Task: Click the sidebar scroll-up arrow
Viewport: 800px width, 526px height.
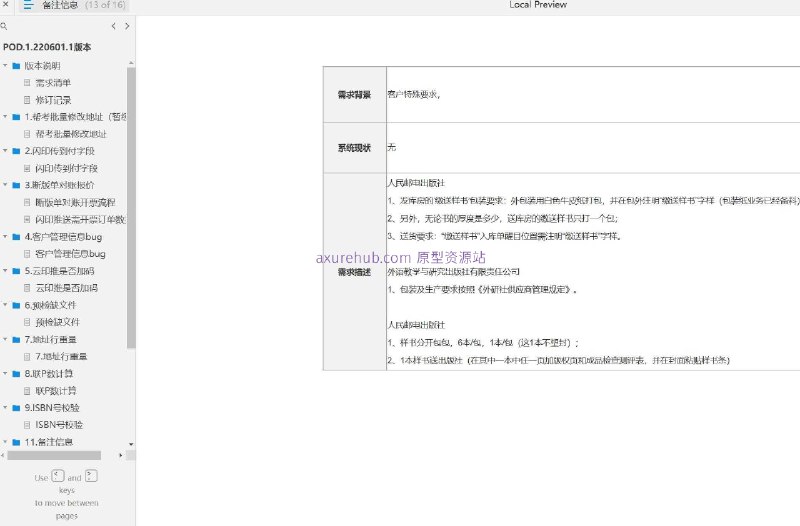Action: (x=131, y=63)
